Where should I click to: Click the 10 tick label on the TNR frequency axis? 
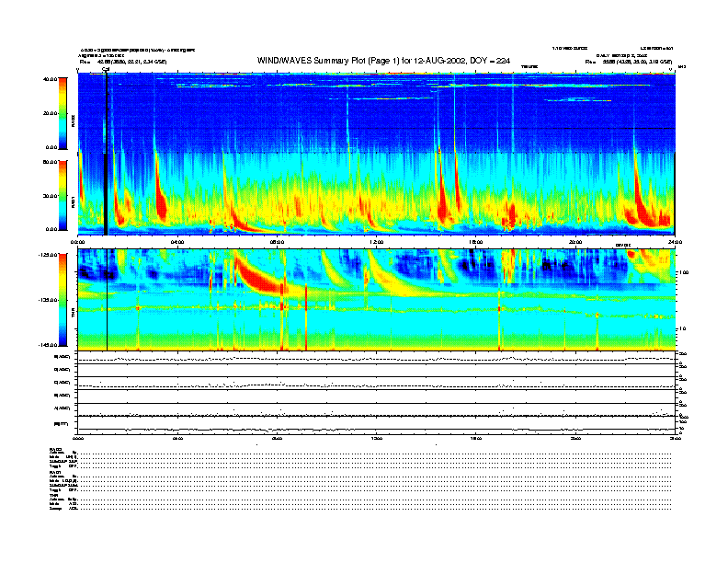683,329
